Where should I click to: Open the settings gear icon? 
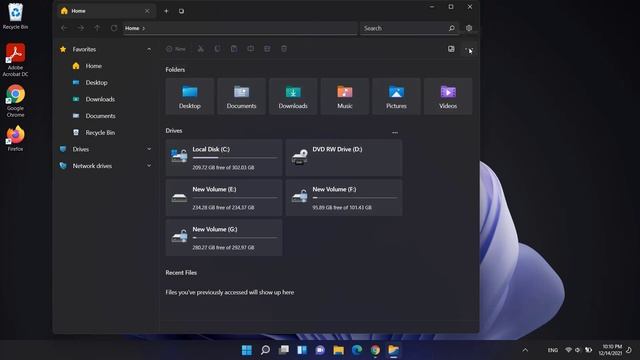point(469,28)
